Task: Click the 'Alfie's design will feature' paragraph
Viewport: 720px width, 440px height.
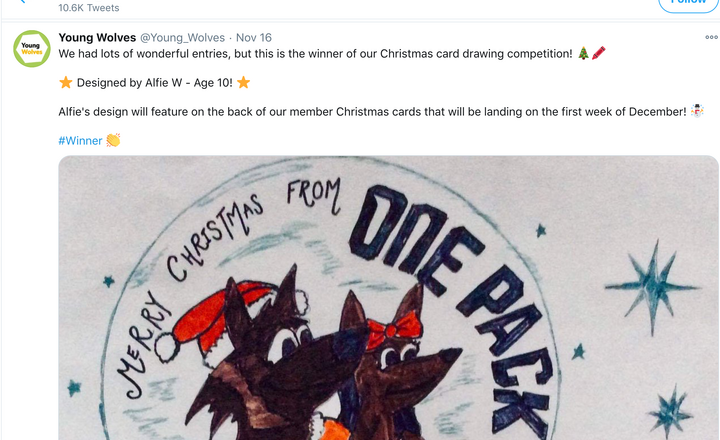Action: (x=372, y=111)
